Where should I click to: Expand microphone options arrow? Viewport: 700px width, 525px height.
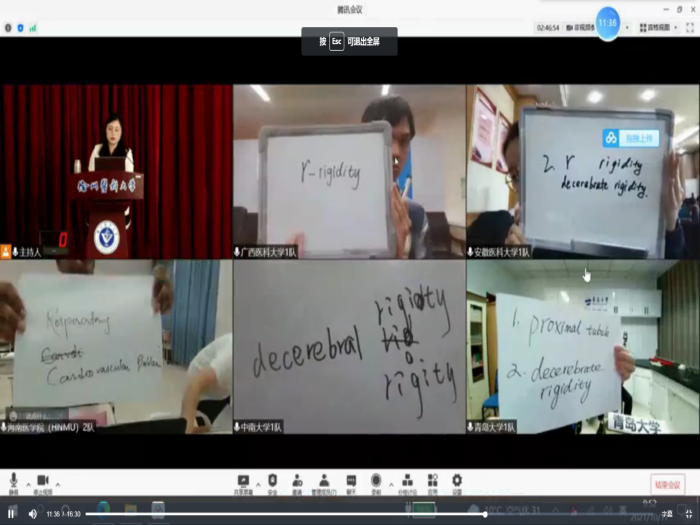(27, 482)
